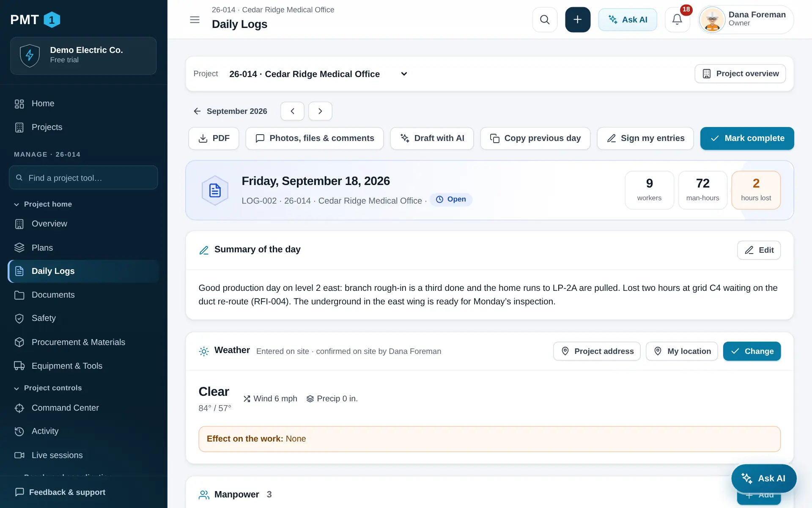
Task: Click the PMT logo badge
Action: point(52,19)
